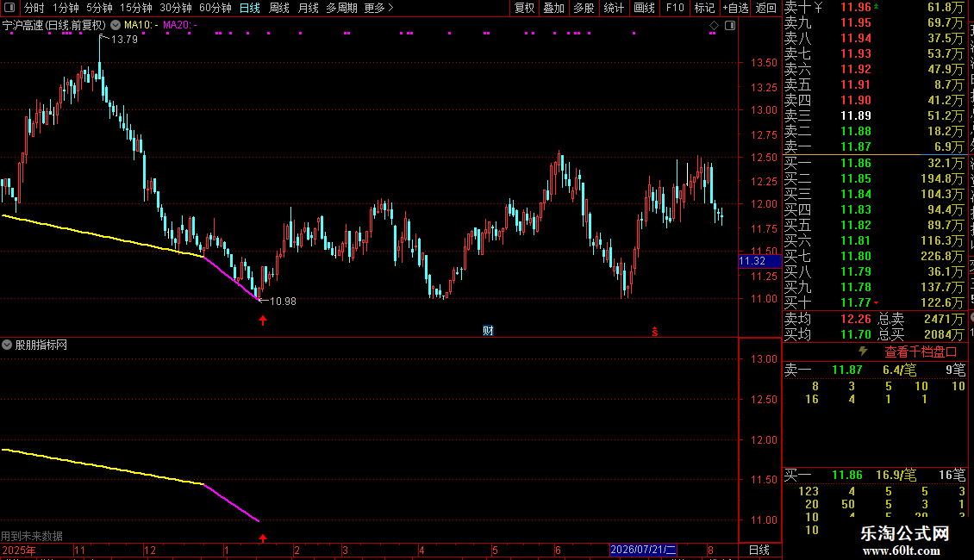Open F10 company info
Viewport: 974px width, 560px height.
click(x=675, y=8)
